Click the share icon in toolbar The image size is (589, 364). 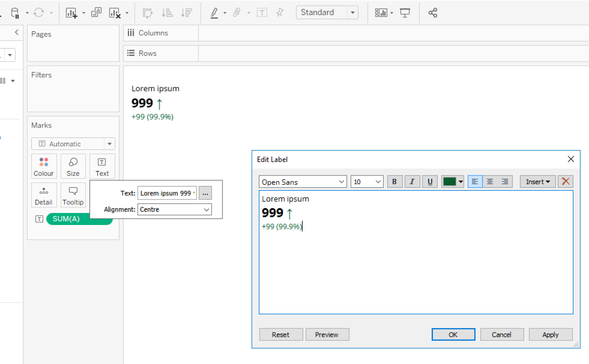pos(433,13)
